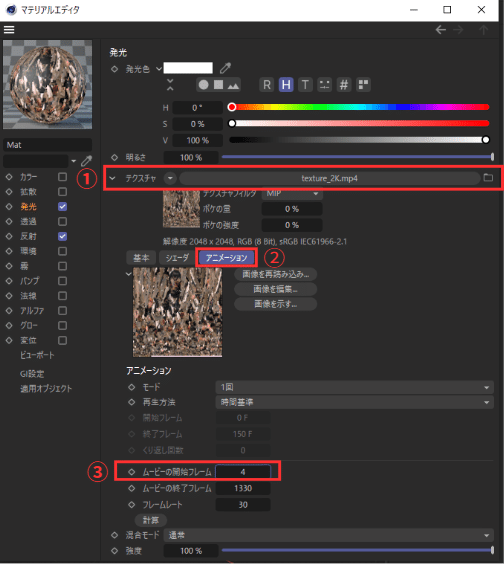Open ビューポート settings entry

point(37,355)
